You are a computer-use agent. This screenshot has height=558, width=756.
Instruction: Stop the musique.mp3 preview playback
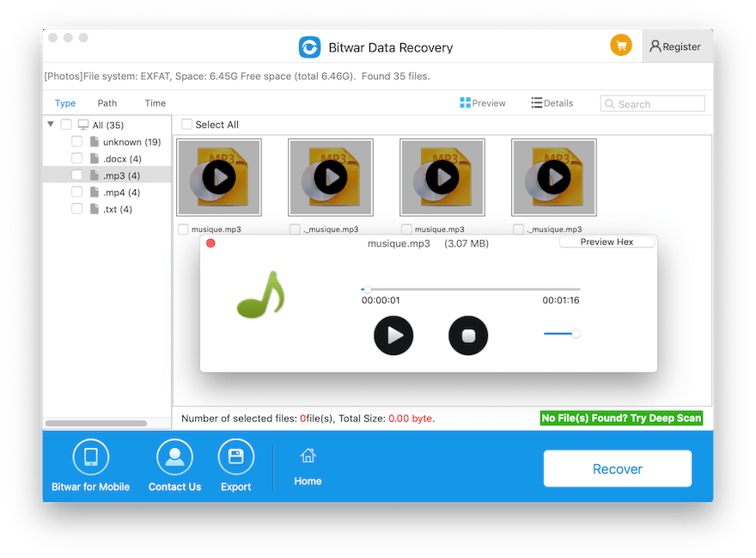468,335
